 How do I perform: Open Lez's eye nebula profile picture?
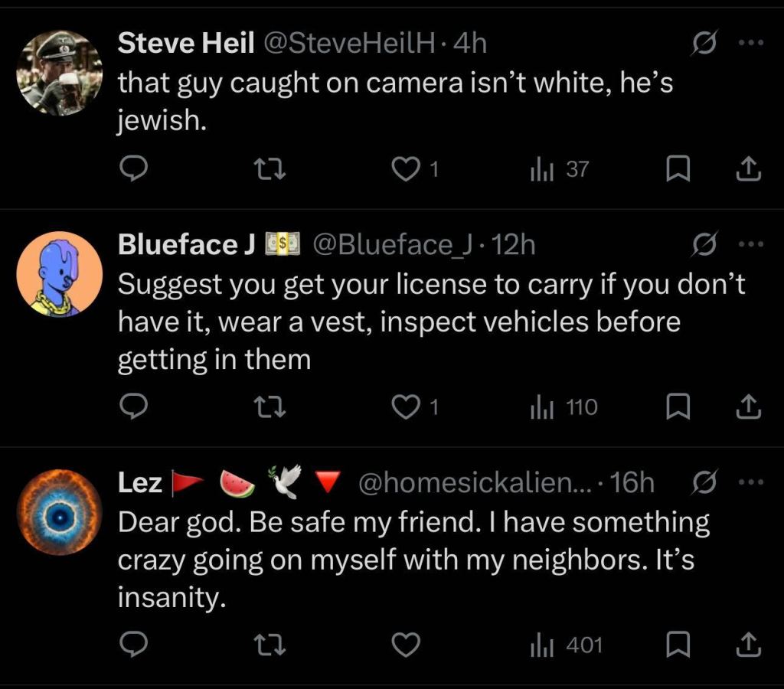pos(60,511)
